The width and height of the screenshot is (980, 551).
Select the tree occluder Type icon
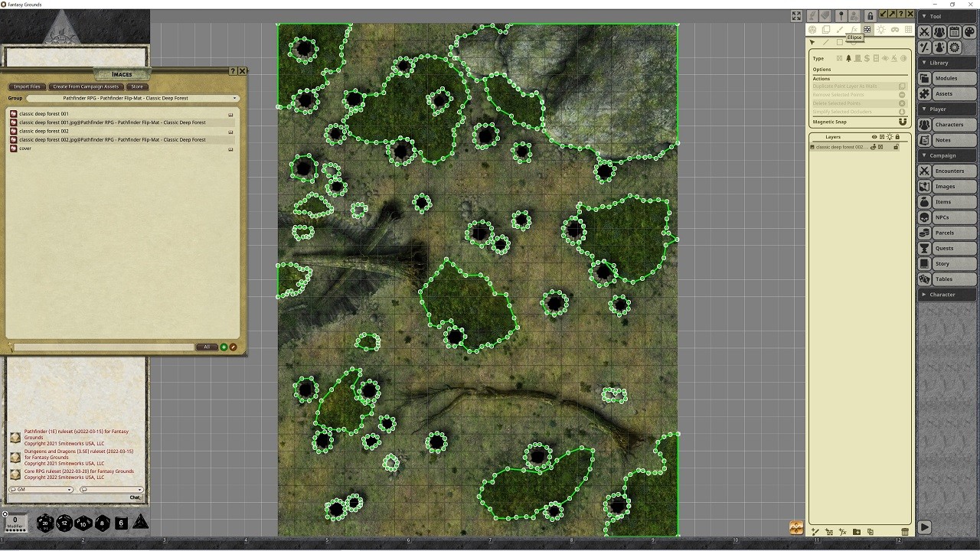848,59
